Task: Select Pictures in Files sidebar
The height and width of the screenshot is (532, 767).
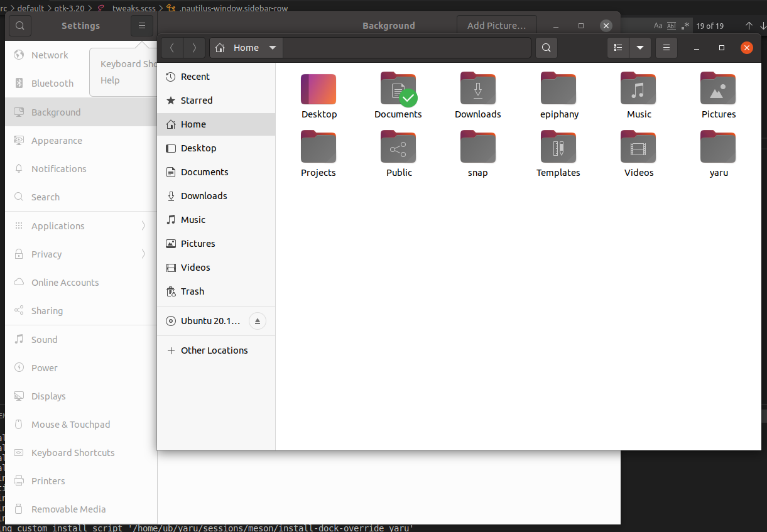Action: pos(216,244)
